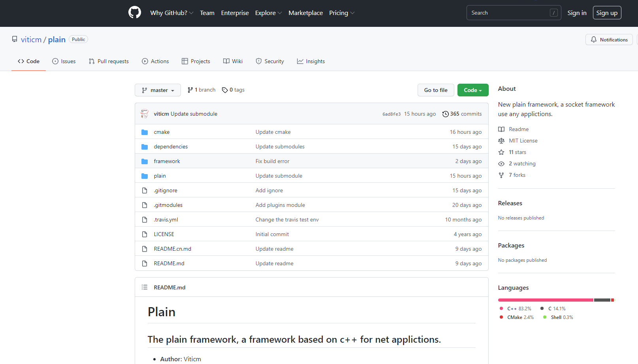This screenshot has height=364, width=638.
Task: Open the plain repository name link
Action: 57,39
